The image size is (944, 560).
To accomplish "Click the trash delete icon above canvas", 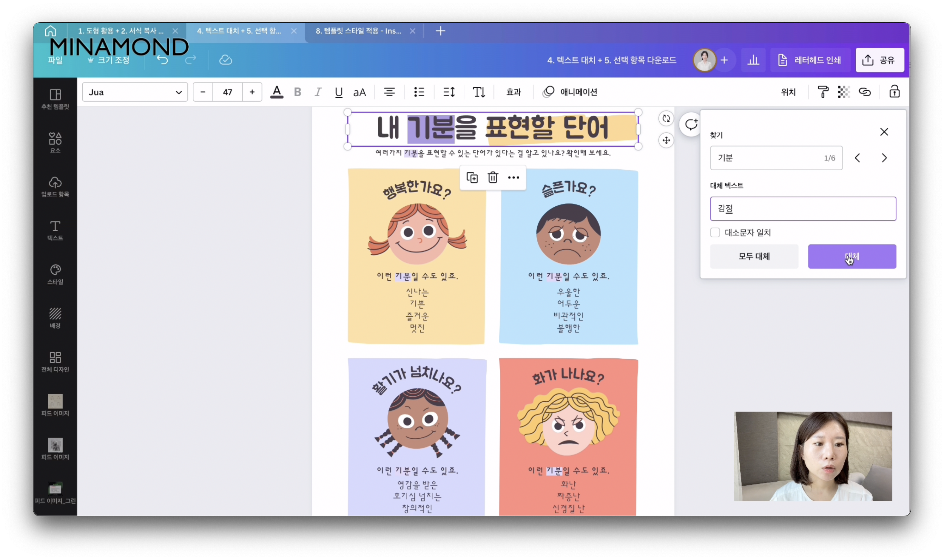I will 493,177.
